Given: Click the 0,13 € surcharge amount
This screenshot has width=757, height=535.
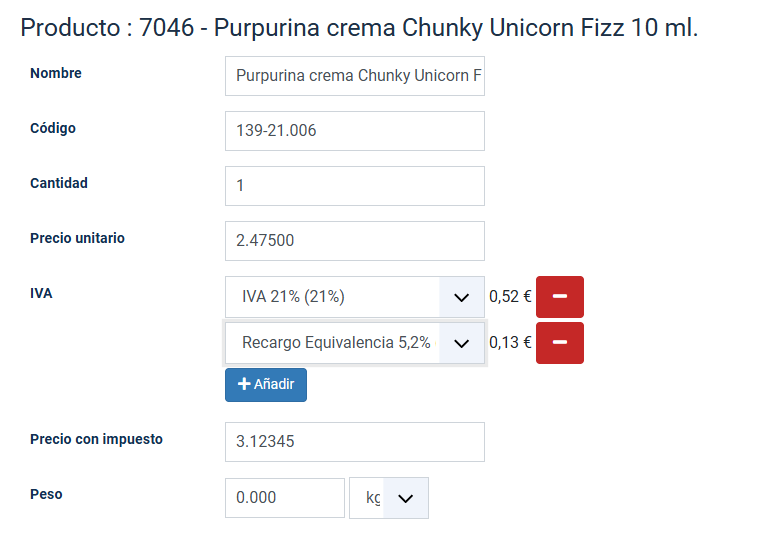Looking at the screenshot, I should coord(510,342).
